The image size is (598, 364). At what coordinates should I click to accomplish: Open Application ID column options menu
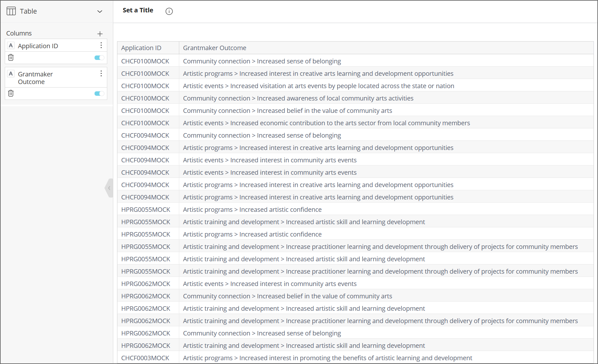[x=101, y=45]
